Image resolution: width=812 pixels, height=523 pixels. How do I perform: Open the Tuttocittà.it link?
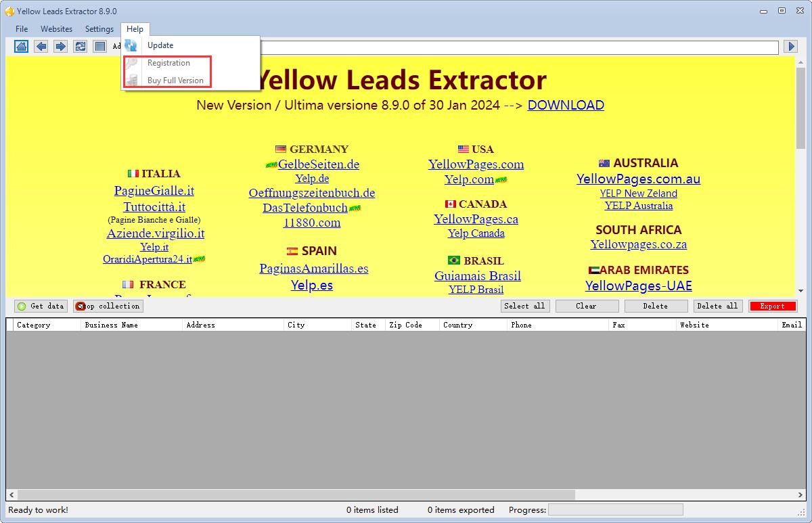point(154,207)
